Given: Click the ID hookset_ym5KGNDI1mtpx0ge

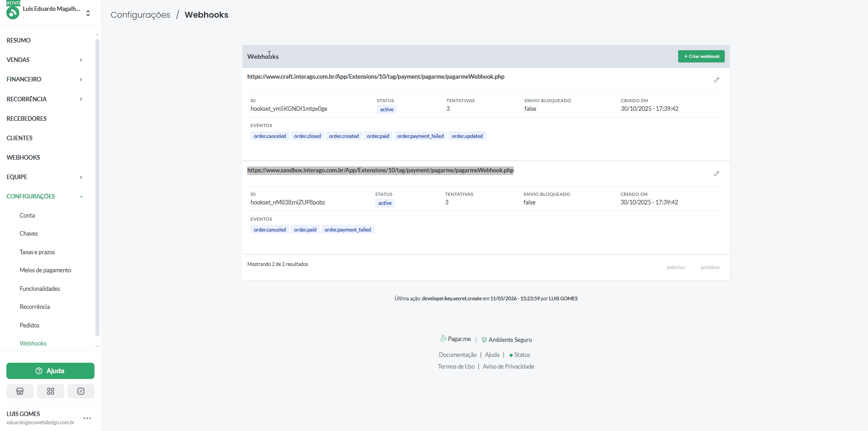Looking at the screenshot, I should point(289,109).
